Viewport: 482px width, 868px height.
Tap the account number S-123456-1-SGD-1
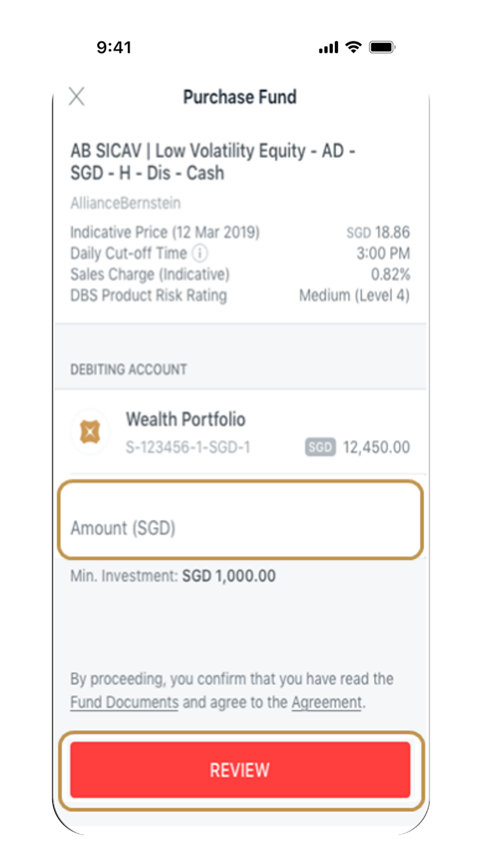tap(188, 447)
